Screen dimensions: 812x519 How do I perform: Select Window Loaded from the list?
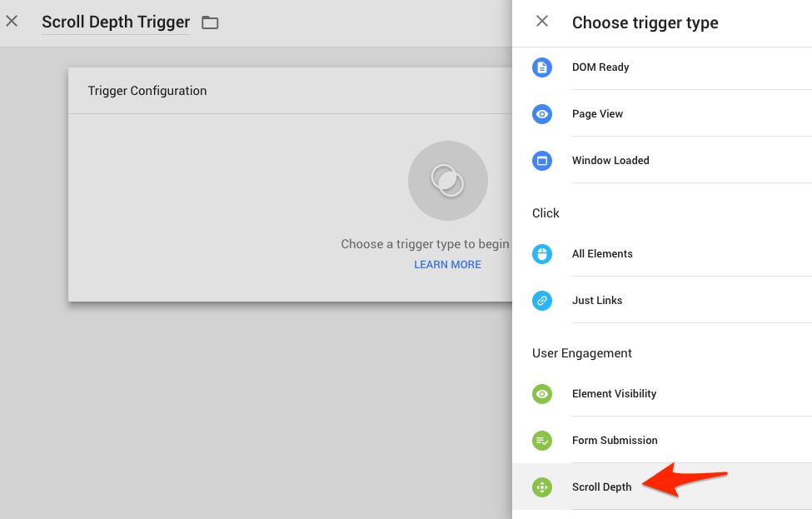click(662, 161)
